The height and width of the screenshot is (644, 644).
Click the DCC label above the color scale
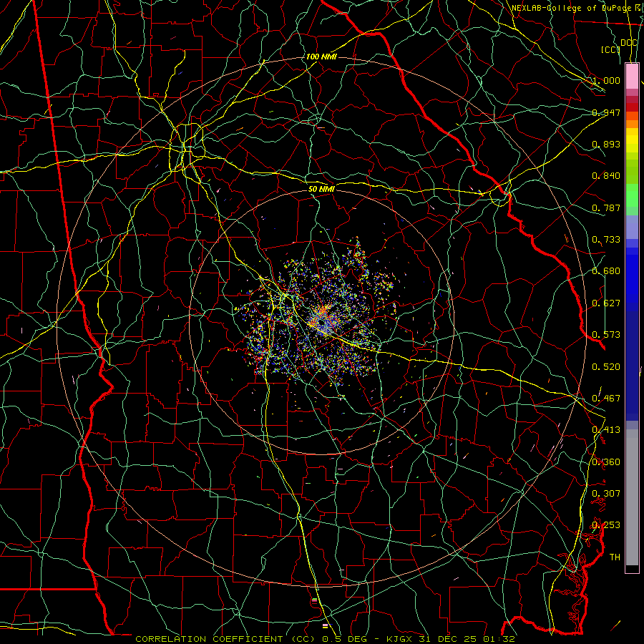tap(628, 42)
